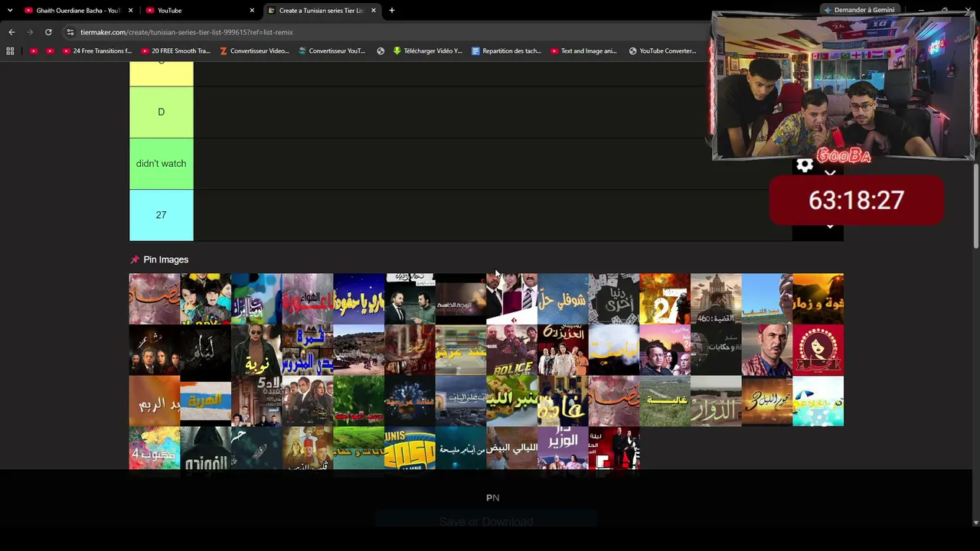980x551 pixels.
Task: Select the قمرة سيدي المحروس thumbnail
Action: (308, 350)
